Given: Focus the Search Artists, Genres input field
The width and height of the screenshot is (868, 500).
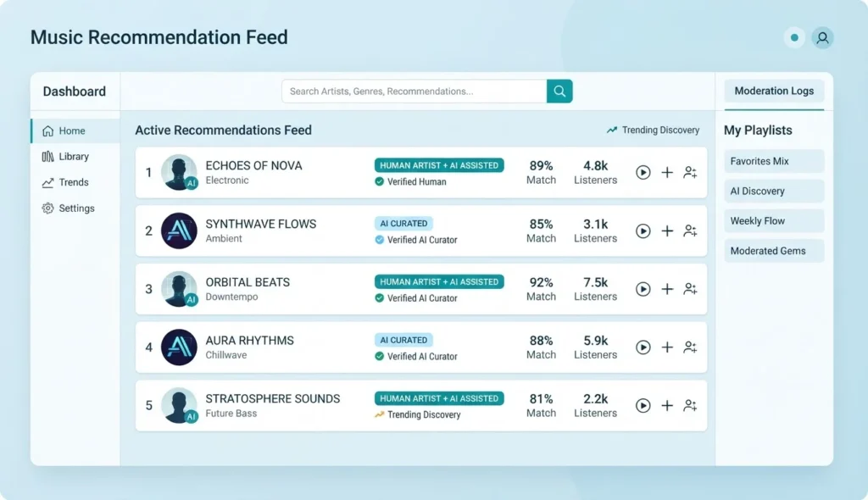Looking at the screenshot, I should tap(414, 92).
